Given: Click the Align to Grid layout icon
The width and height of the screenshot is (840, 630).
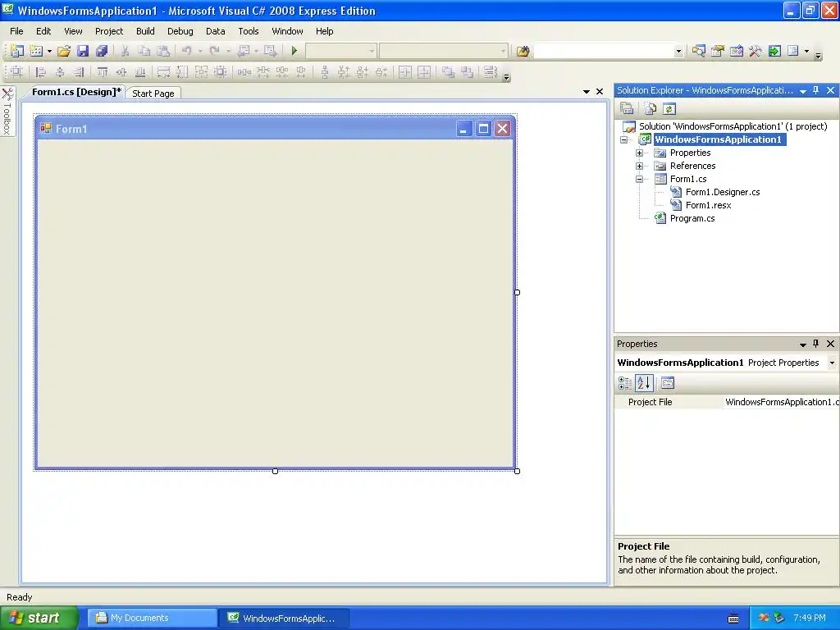Looking at the screenshot, I should click(x=16, y=72).
